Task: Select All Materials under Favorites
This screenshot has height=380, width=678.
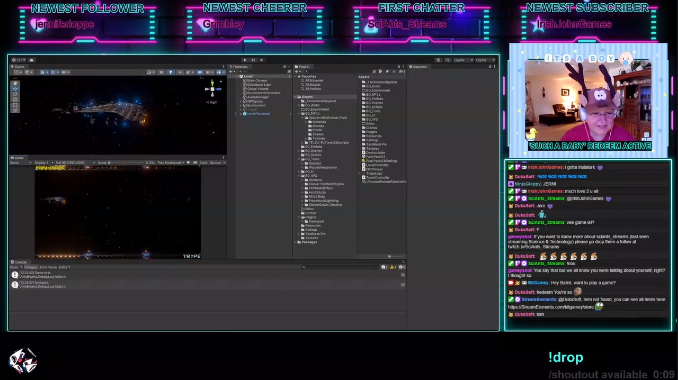Action: [313, 80]
